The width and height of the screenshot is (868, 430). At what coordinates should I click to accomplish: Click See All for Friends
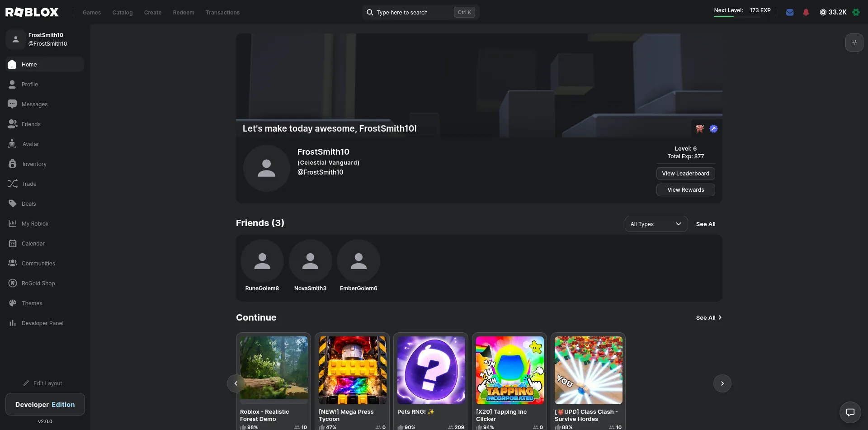click(x=705, y=224)
